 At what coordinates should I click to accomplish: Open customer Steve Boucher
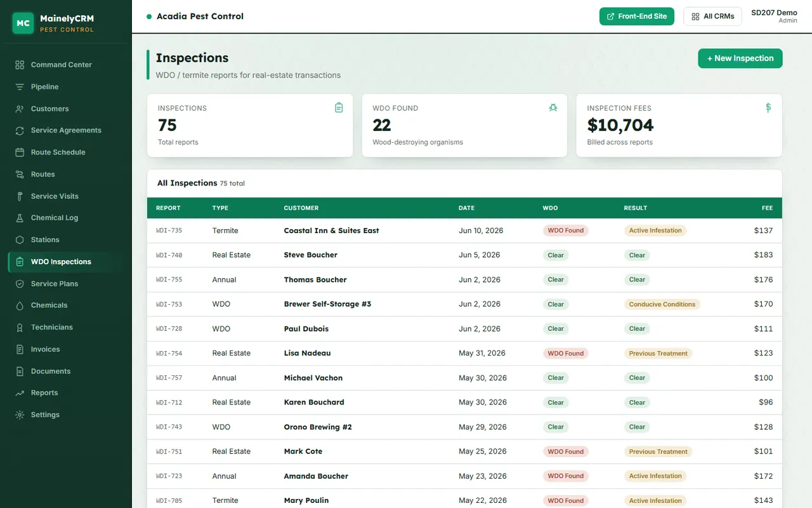pyautogui.click(x=310, y=255)
